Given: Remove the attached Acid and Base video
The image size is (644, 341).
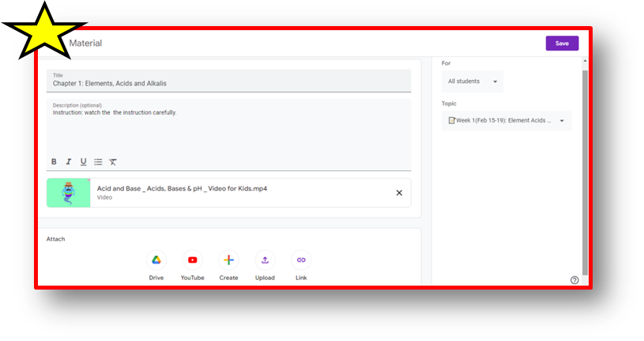Looking at the screenshot, I should click(399, 193).
